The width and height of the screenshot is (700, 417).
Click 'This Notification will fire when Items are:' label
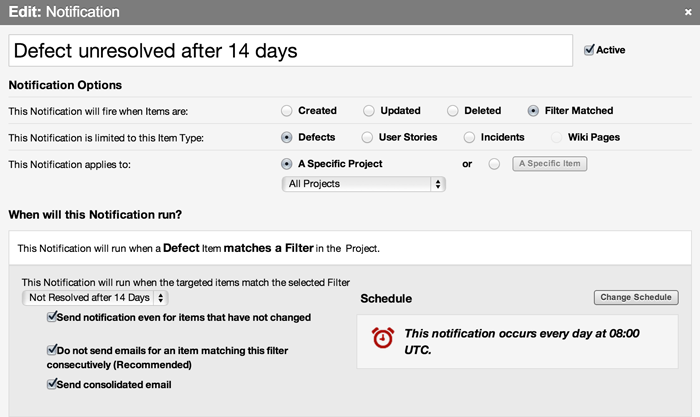(x=98, y=112)
